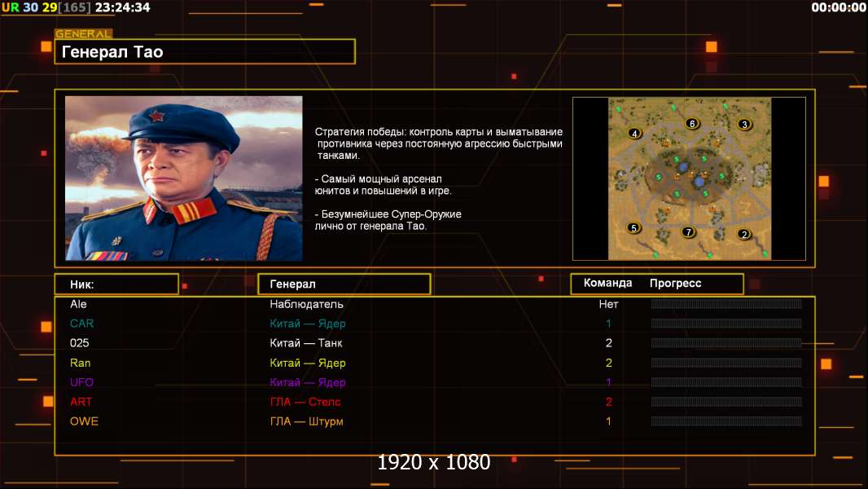
Task: Click the Ник: column header
Action: pos(116,284)
